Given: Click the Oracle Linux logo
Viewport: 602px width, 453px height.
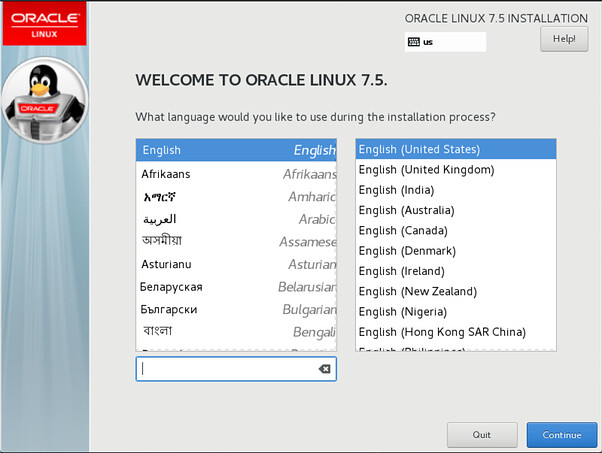Looking at the screenshot, I should (45, 24).
